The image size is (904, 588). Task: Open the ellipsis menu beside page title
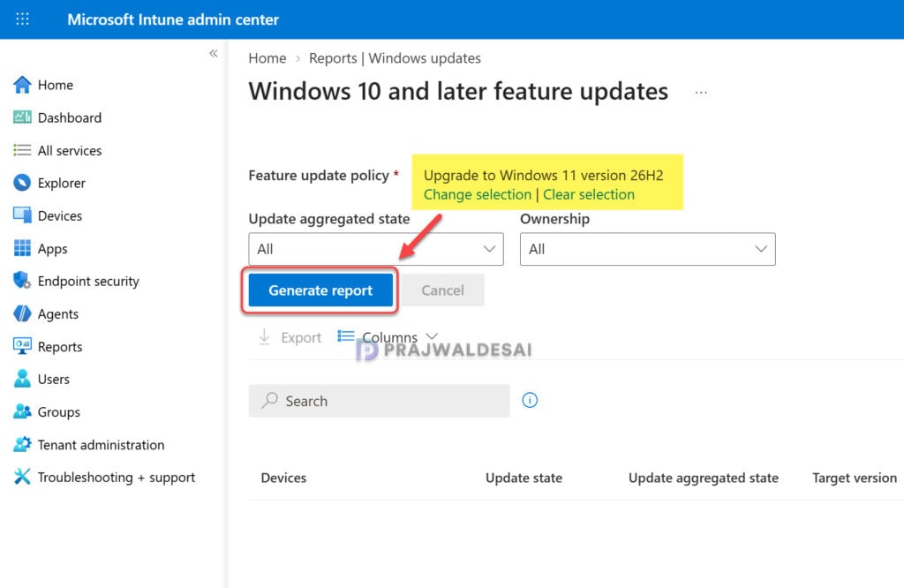(701, 92)
